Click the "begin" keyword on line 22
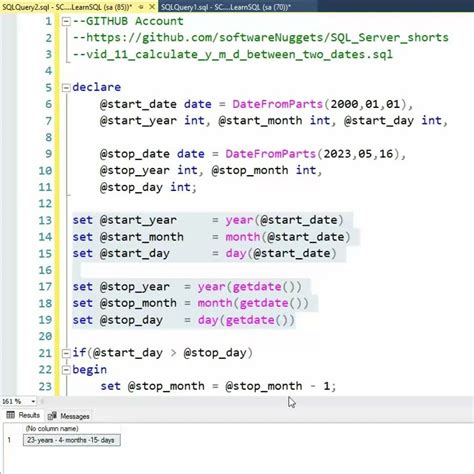The width and height of the screenshot is (474, 474). [90, 370]
